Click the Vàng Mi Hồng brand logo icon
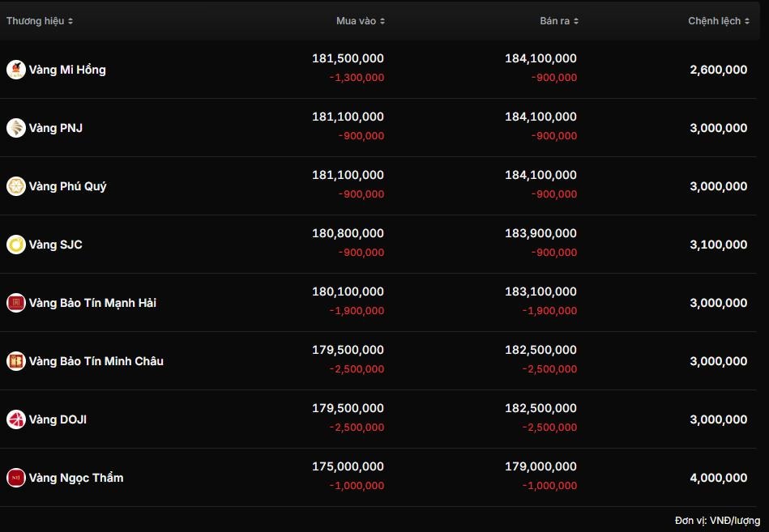769x532 pixels. click(x=16, y=70)
